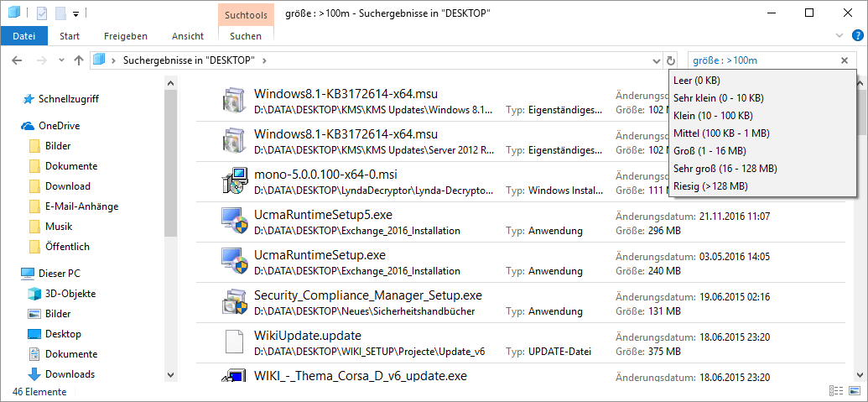
Task: Open the address bar history dropdown
Action: click(656, 60)
